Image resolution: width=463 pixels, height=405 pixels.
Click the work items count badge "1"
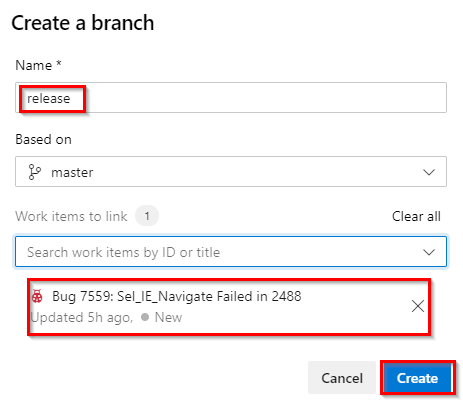[x=147, y=216]
